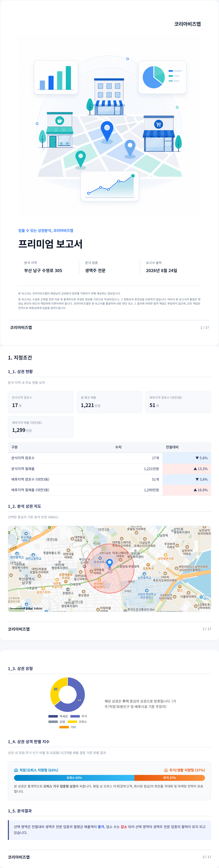Click the 분석지역 월매출 row label
219x868 pixels.
[23, 469]
